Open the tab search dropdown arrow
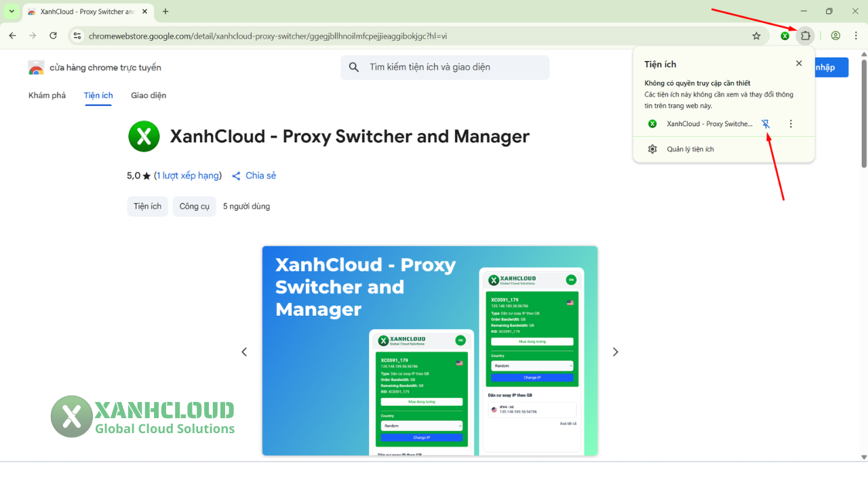The image size is (868, 488). 12,12
